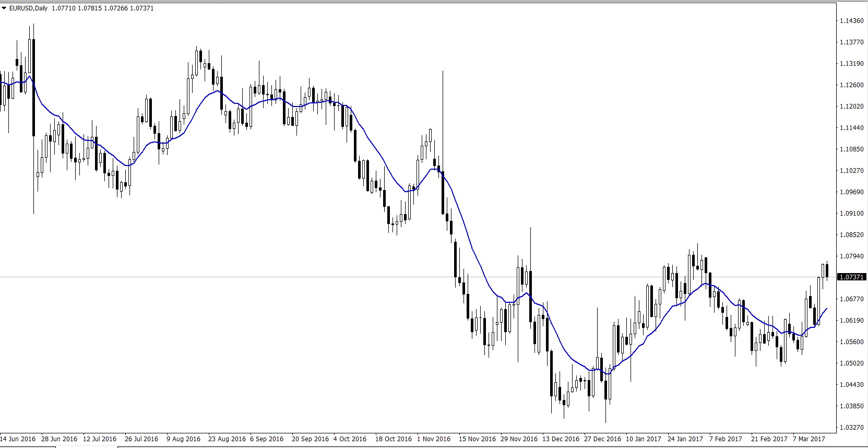Select the 10 Jan 2017 date marker
This screenshot has width=868, height=448.
point(644,439)
